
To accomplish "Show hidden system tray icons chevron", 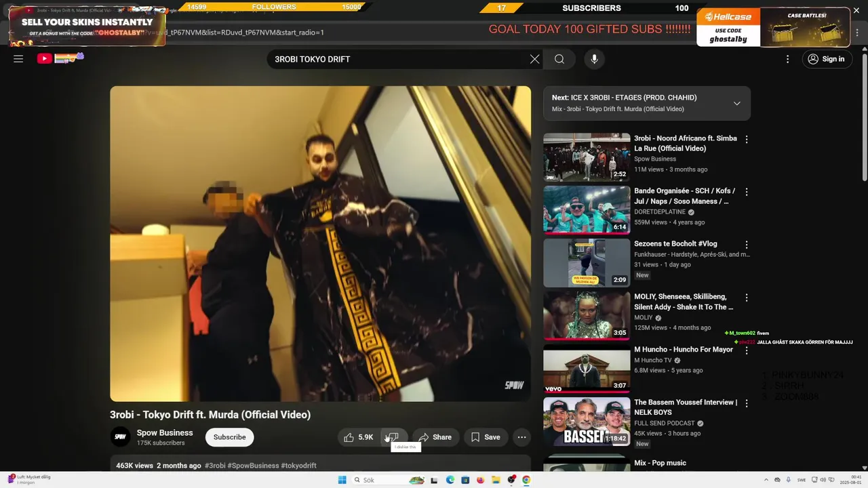I will point(766,480).
